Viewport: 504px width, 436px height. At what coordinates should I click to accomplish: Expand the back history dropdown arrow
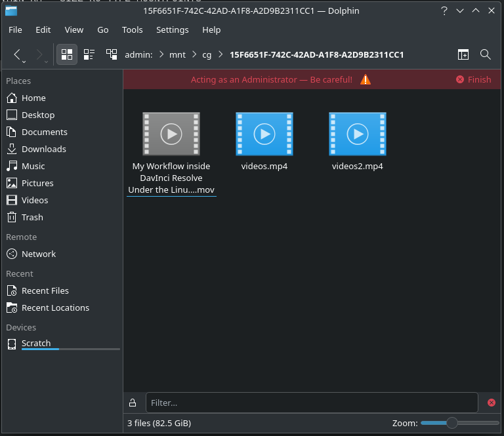tap(25, 61)
